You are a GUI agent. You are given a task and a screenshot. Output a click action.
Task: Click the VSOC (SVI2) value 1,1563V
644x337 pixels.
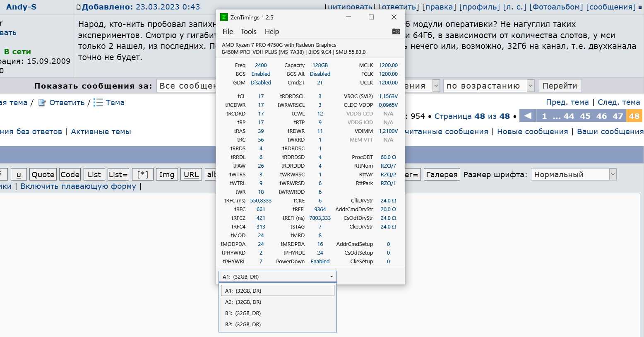(388, 96)
